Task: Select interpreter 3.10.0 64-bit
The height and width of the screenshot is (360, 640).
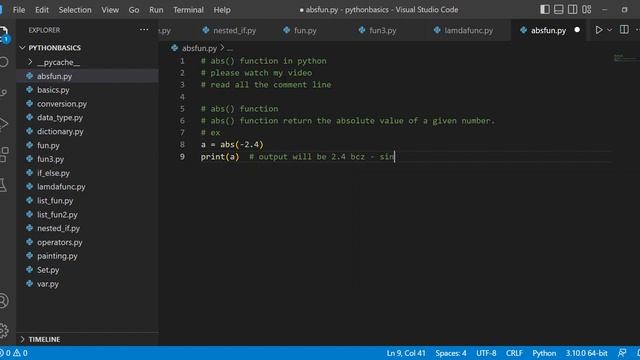Action: (x=587, y=353)
